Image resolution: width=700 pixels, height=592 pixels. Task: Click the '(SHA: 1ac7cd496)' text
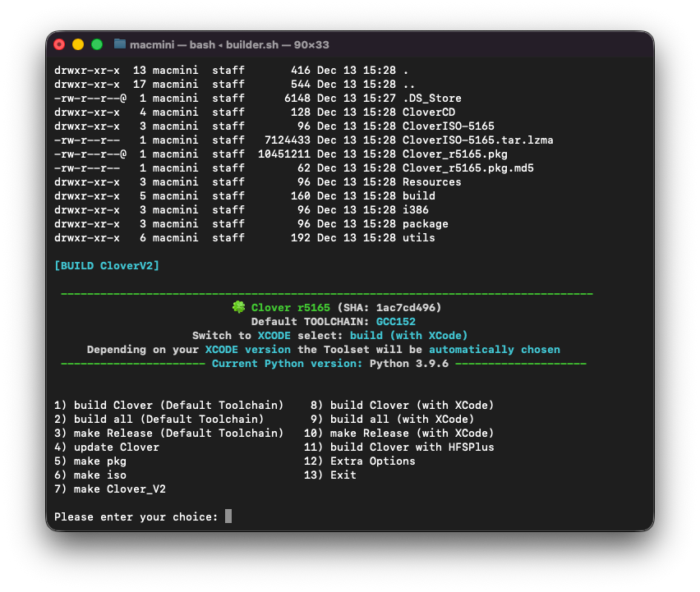389,308
